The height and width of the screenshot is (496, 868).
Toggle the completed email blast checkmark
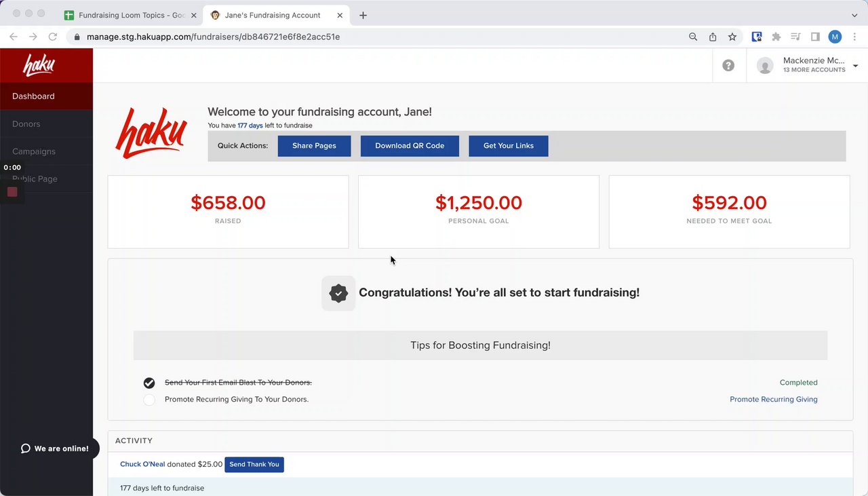(149, 383)
